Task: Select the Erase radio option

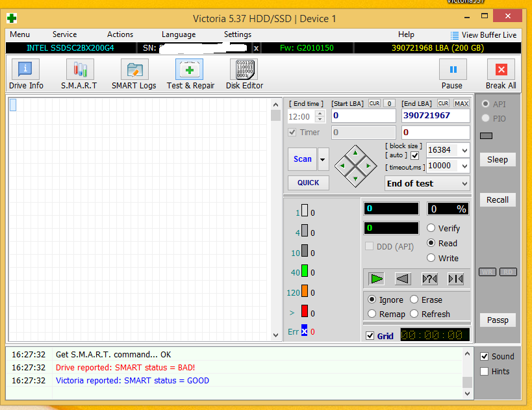Action: (x=414, y=300)
